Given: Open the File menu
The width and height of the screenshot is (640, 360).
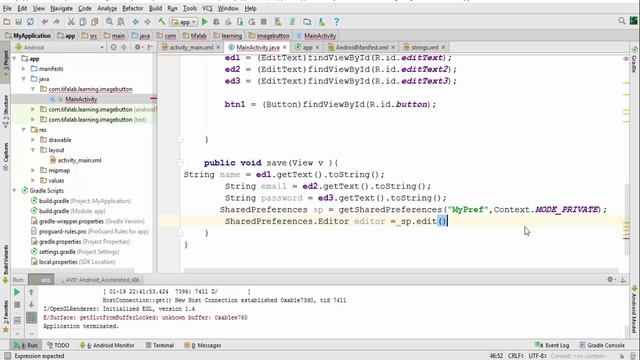Looking at the screenshot, I should click(7, 8).
